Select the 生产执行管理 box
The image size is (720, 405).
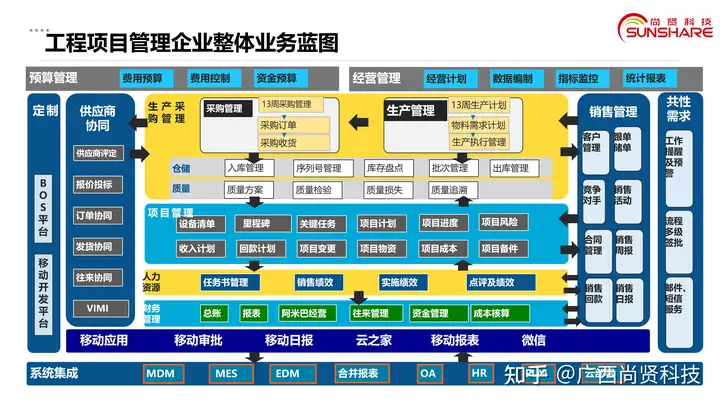point(478,142)
